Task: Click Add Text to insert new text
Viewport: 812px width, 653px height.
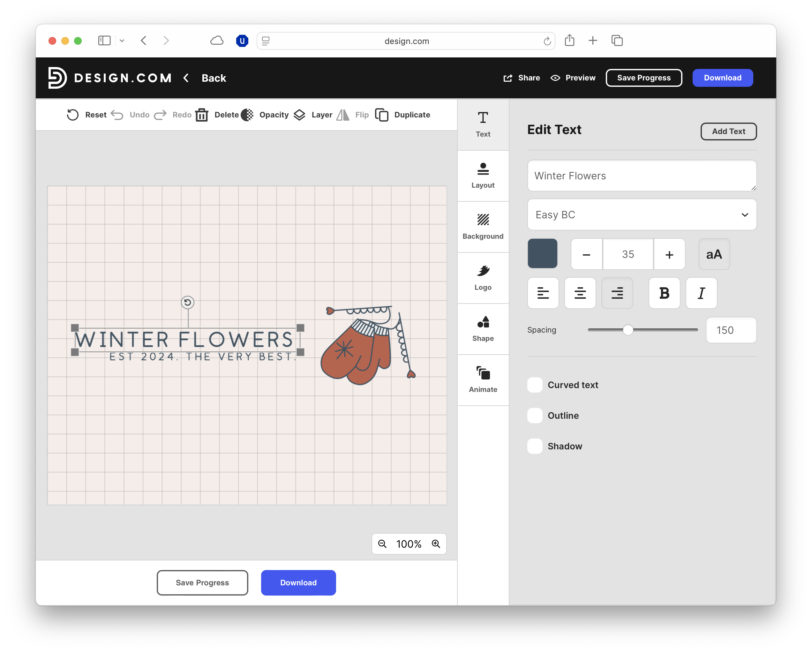Action: 728,131
